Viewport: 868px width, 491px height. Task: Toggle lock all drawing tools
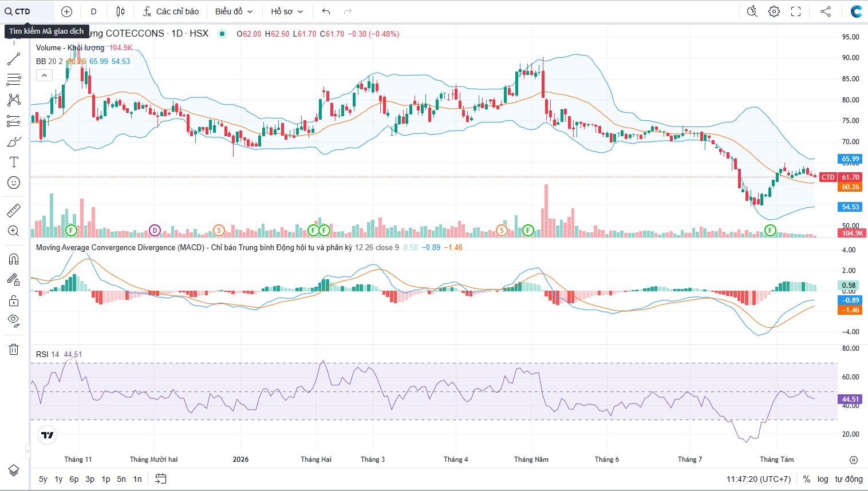pyautogui.click(x=14, y=300)
